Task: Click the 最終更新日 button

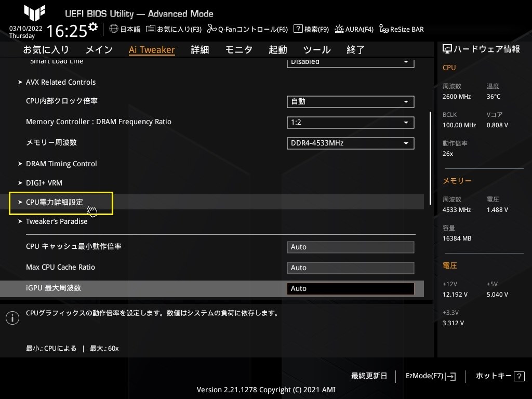Action: [369, 376]
